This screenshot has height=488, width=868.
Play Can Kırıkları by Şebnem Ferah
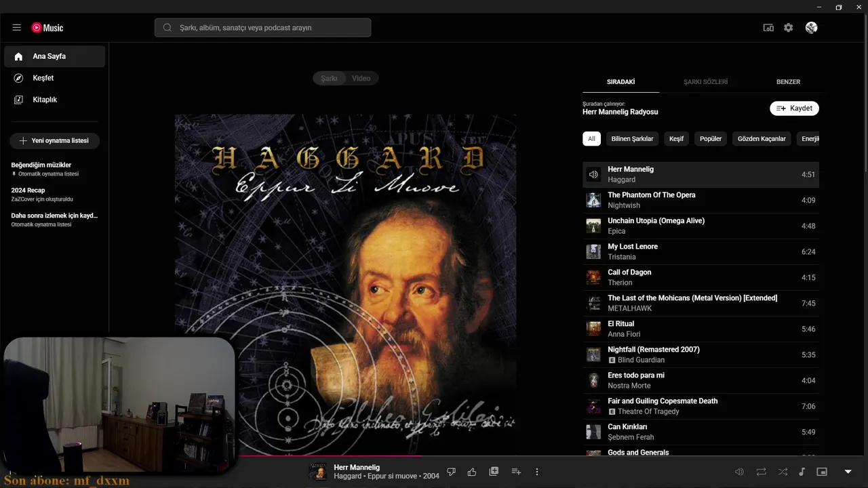[701, 432]
